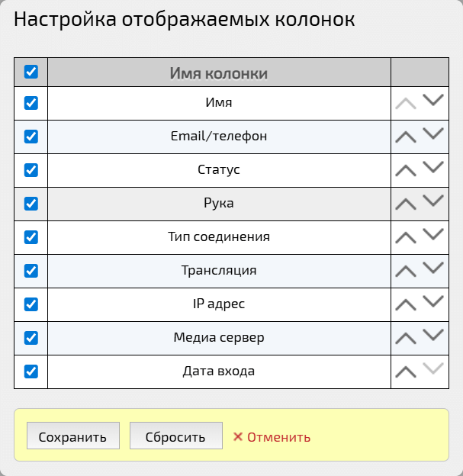Move Трансляция column up
The image size is (463, 476).
[x=406, y=272]
